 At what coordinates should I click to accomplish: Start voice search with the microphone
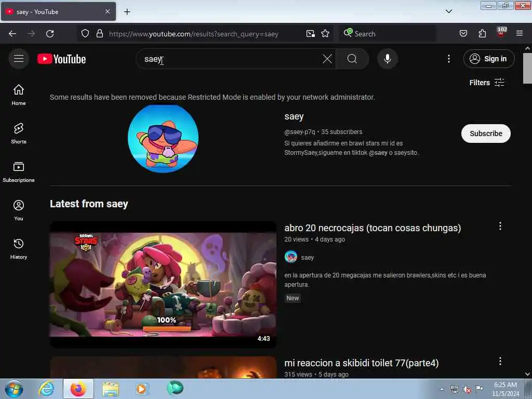[x=388, y=59]
